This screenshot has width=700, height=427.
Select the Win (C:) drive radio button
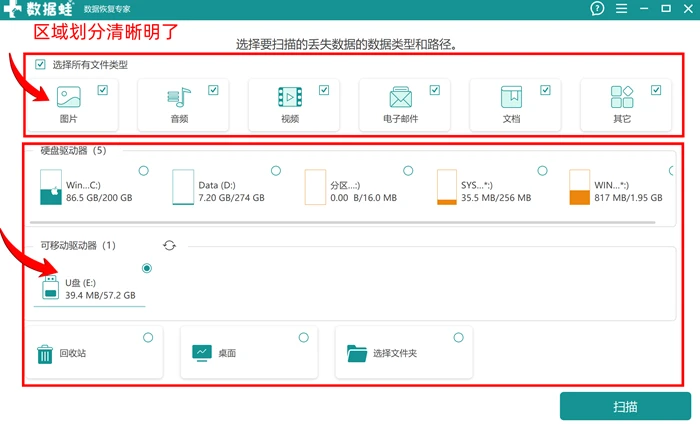(143, 171)
